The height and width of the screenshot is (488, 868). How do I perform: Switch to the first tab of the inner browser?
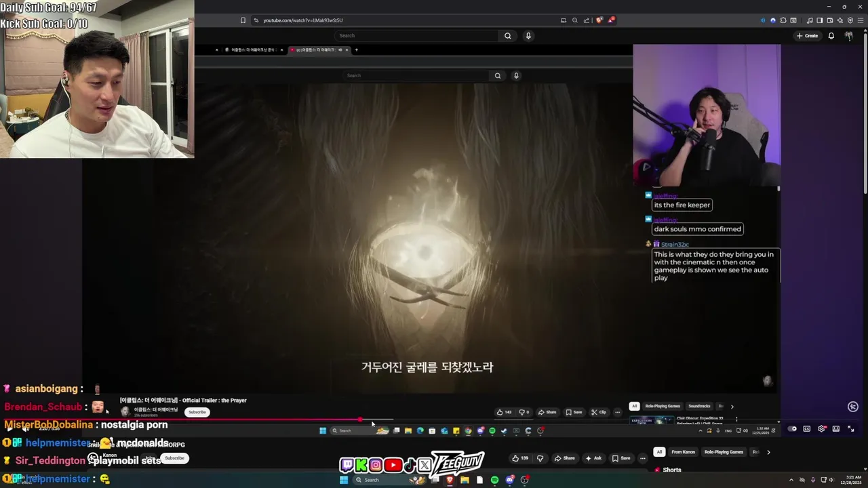[x=254, y=49]
